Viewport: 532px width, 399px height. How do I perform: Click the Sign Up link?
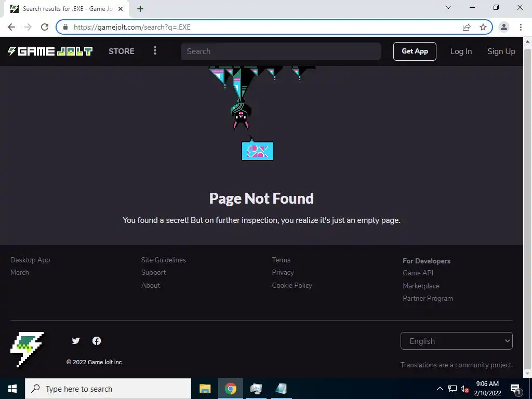tap(501, 51)
